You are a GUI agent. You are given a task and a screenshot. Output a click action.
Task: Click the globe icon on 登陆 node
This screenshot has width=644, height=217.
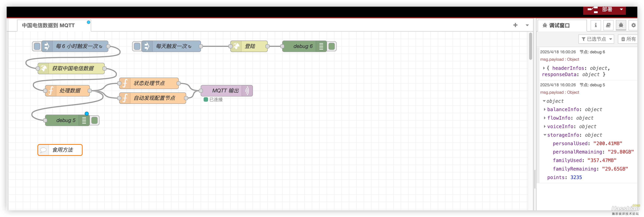click(236, 46)
